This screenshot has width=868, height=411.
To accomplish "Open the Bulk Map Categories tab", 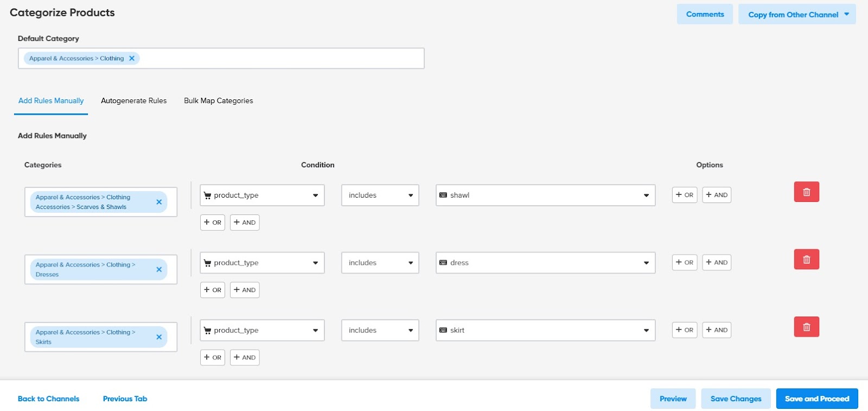I will [218, 101].
